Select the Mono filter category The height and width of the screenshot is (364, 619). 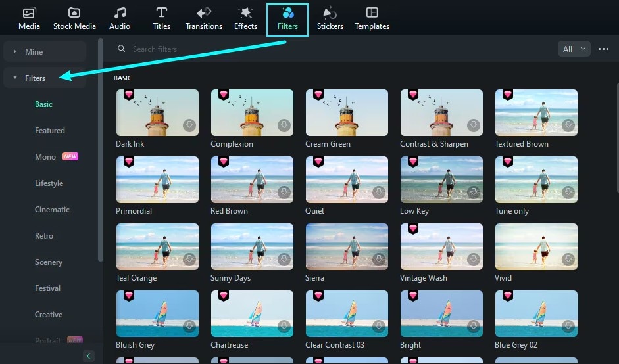point(45,157)
